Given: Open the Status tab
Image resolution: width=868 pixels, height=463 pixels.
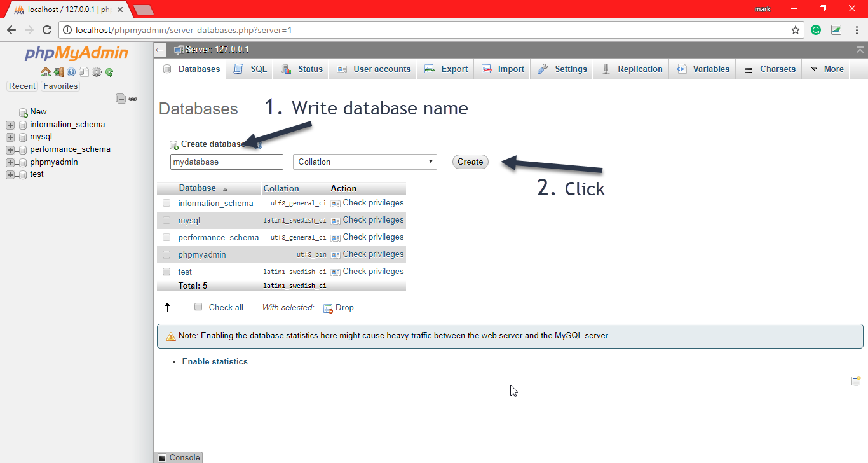Looking at the screenshot, I should click(x=301, y=69).
